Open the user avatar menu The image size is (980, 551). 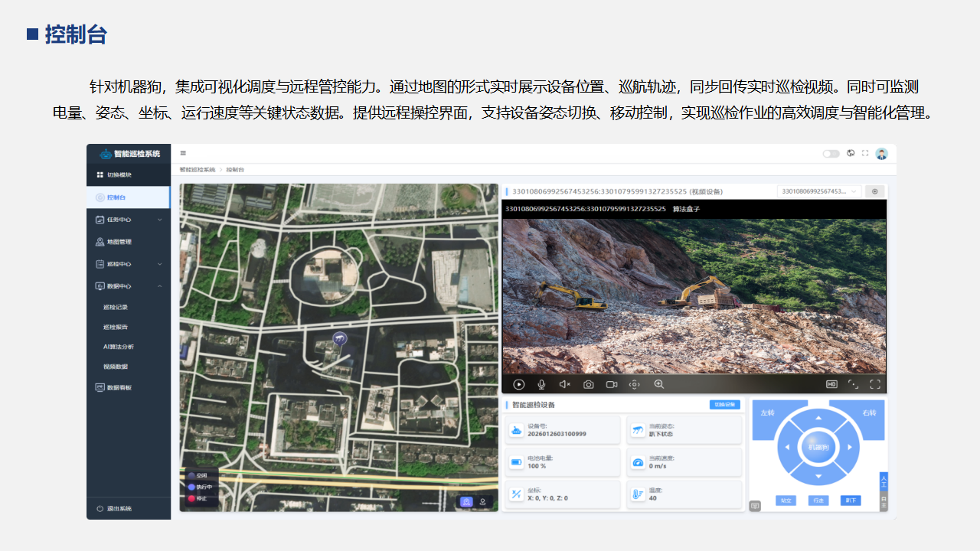[881, 153]
